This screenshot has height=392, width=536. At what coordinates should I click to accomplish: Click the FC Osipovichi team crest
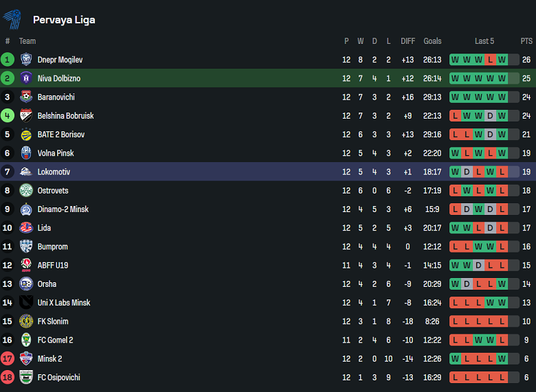coord(26,377)
